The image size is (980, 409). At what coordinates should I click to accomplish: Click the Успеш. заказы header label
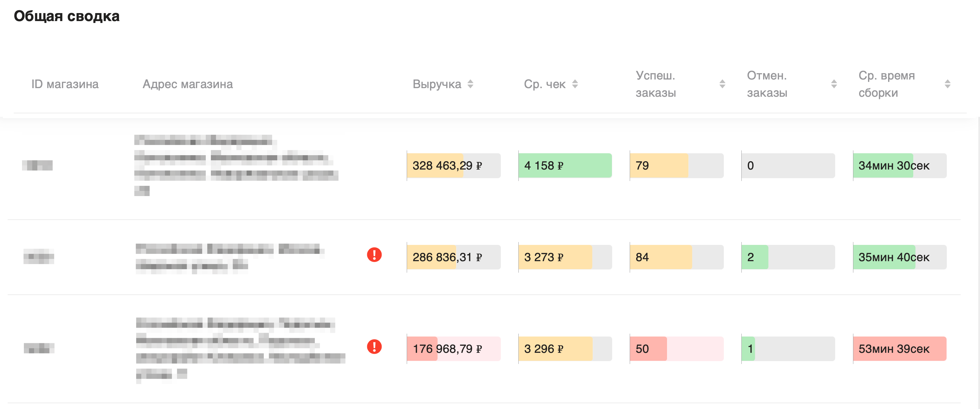click(656, 84)
